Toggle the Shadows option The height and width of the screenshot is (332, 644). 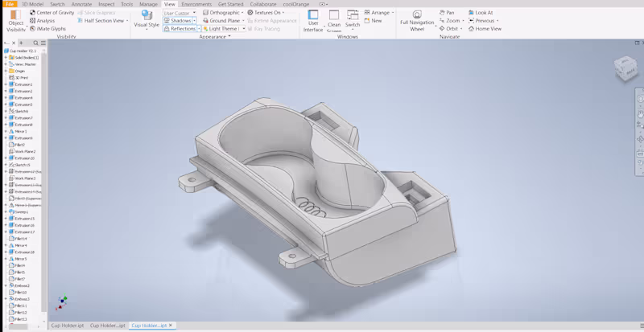(x=178, y=21)
